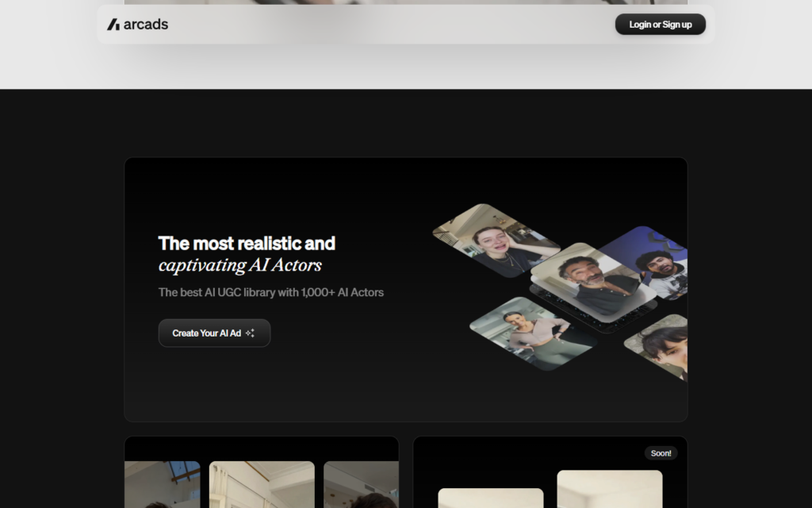Select the woman in kitchen actor thumbnail
This screenshot has height=508, width=812.
534,333
